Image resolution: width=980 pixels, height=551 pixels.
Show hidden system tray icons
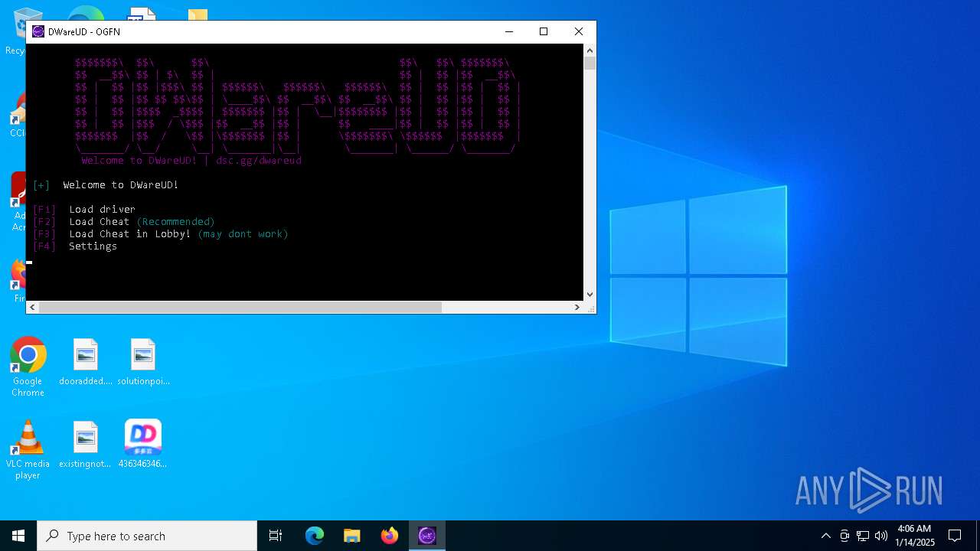coord(825,536)
